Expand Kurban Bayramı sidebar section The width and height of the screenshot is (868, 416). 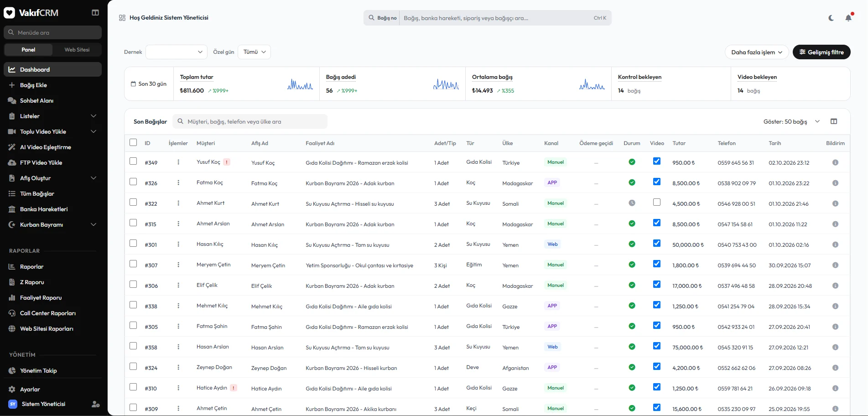(x=52, y=225)
